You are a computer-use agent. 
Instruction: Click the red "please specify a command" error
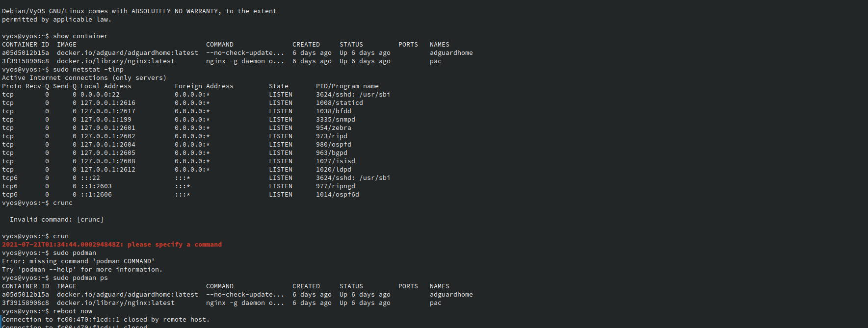(x=174, y=245)
